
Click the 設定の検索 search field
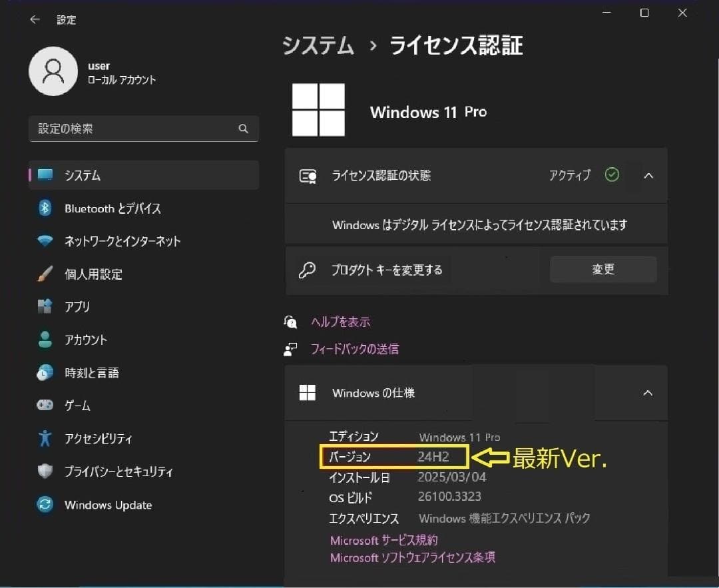[x=133, y=129]
